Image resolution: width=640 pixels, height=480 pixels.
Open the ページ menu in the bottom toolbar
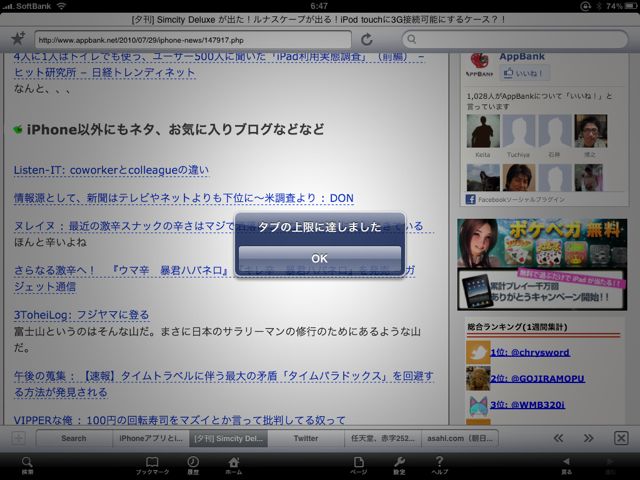(358, 465)
